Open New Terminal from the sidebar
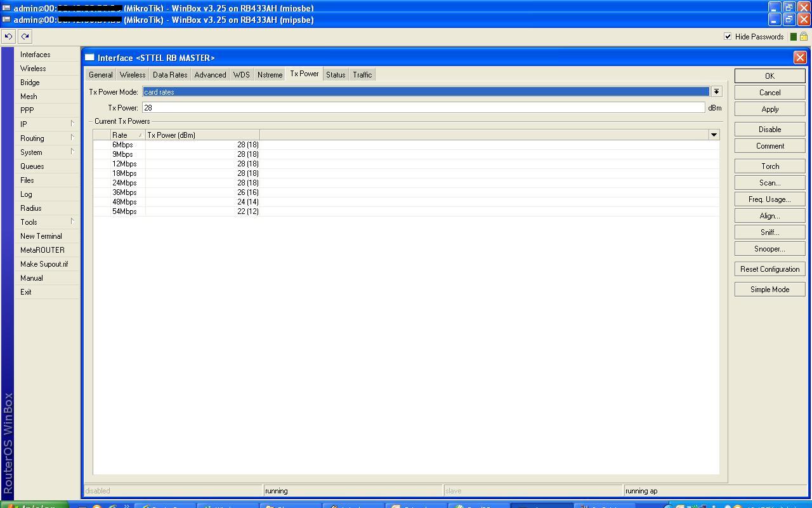The height and width of the screenshot is (508, 812). click(47, 236)
